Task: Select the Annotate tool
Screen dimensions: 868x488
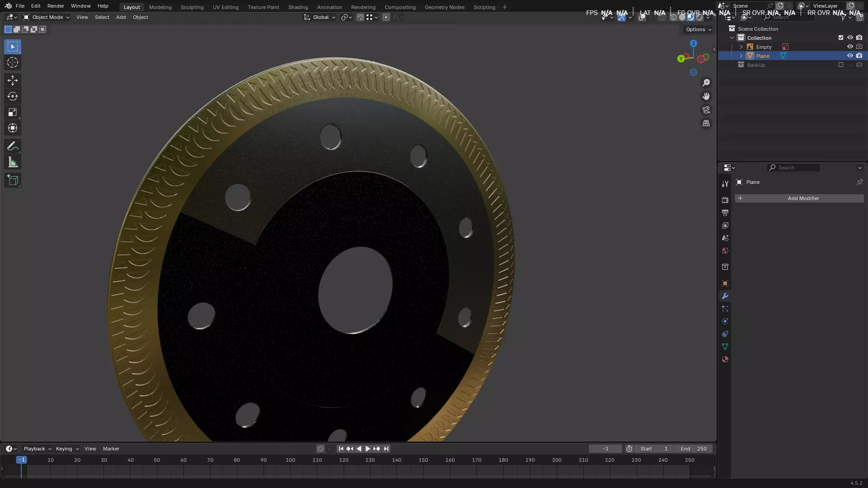Action: pyautogui.click(x=13, y=146)
